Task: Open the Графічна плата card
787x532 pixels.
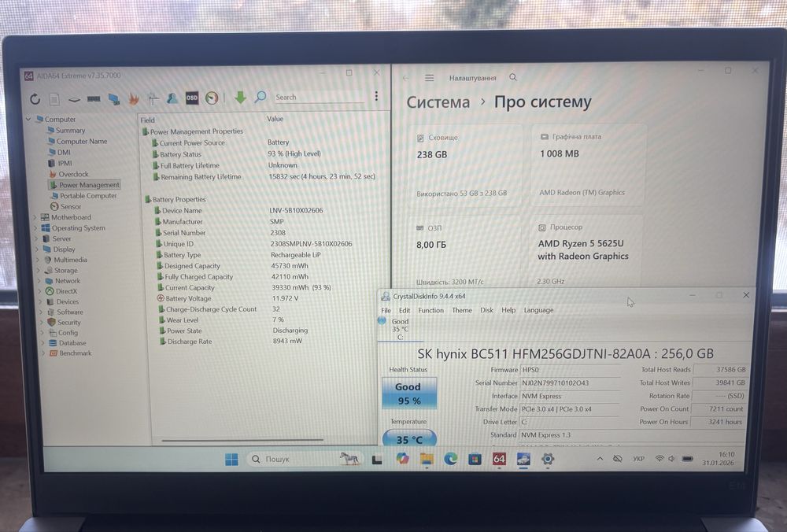Action: [588, 164]
